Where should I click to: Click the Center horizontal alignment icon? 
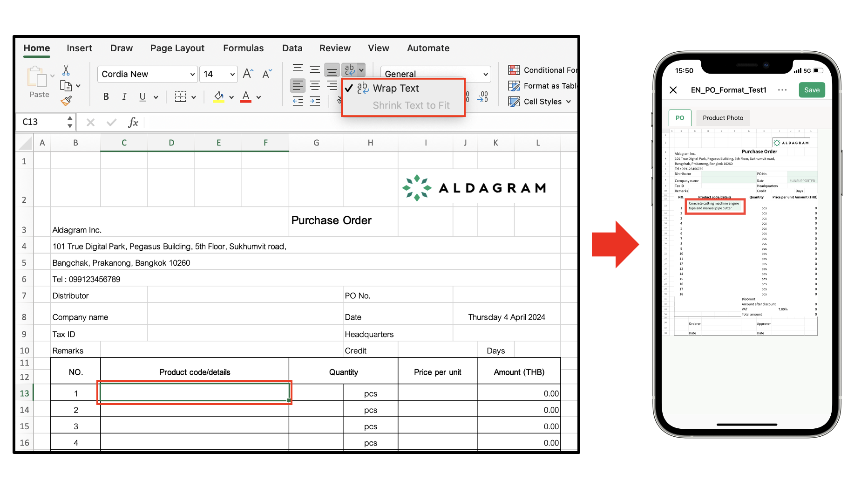315,86
